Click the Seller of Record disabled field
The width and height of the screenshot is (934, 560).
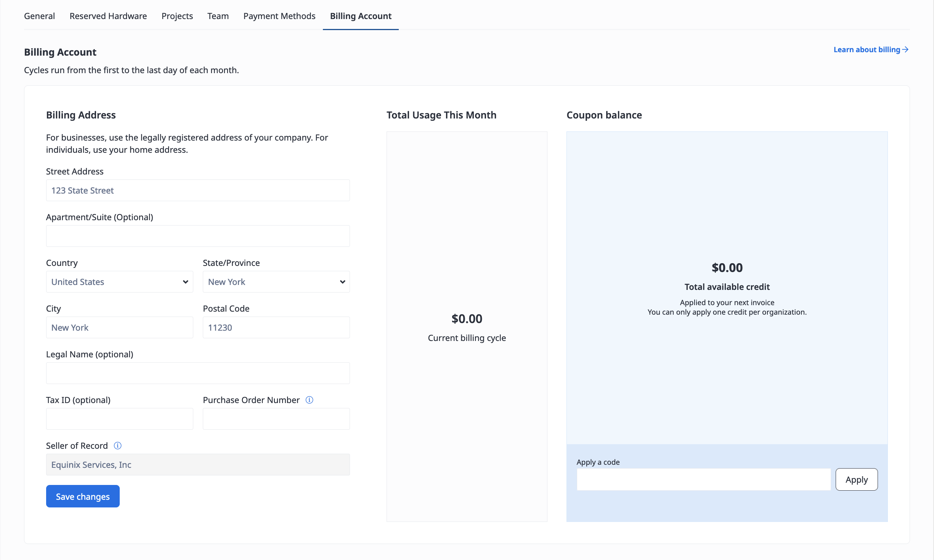tap(198, 465)
